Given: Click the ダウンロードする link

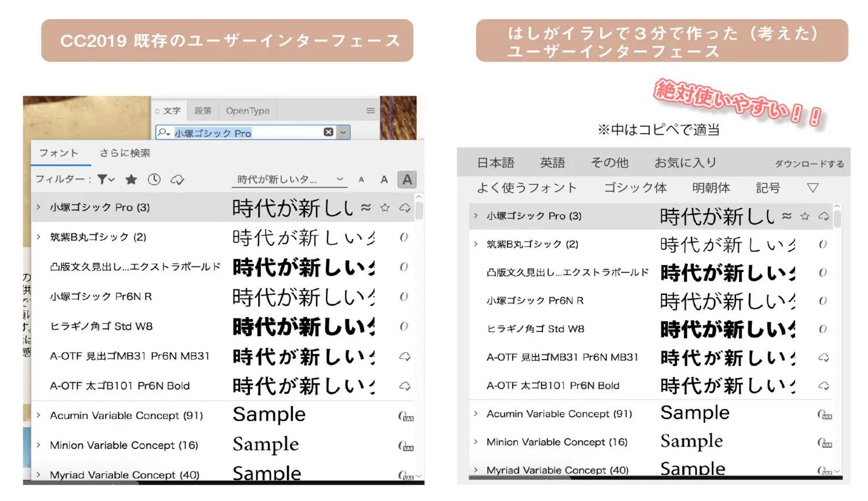Looking at the screenshot, I should (x=809, y=164).
